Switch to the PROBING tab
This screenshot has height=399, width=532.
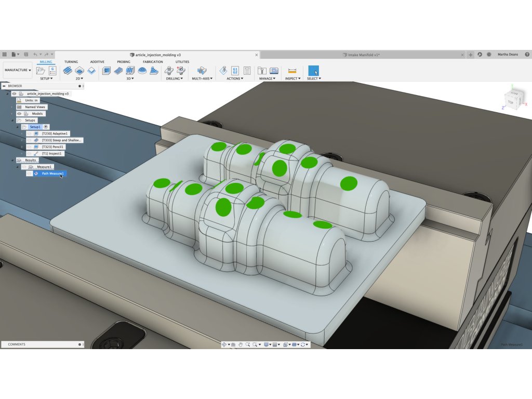(124, 62)
